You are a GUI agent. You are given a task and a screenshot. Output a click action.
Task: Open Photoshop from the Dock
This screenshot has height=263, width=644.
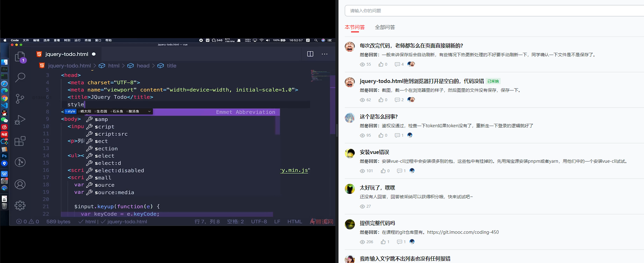[x=4, y=156]
